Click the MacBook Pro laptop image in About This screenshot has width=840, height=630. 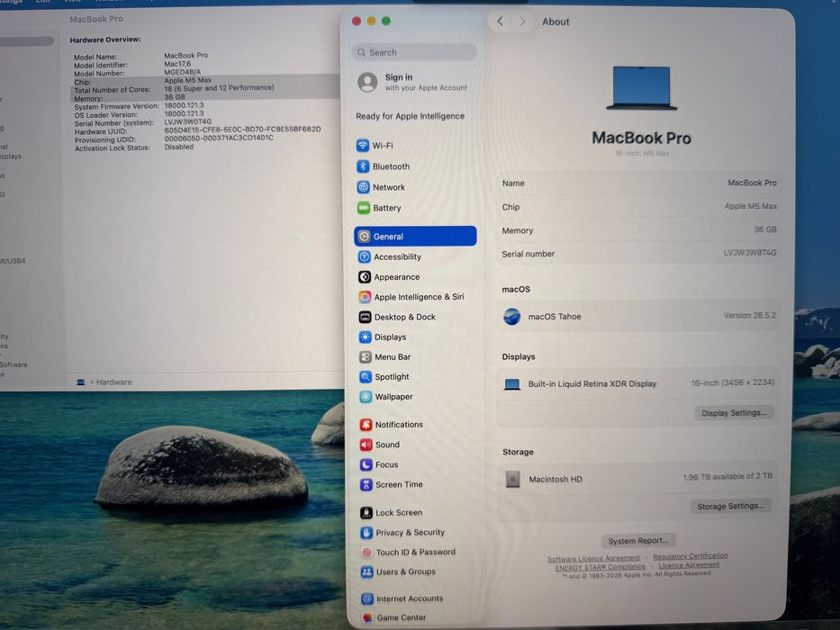pyautogui.click(x=641, y=88)
